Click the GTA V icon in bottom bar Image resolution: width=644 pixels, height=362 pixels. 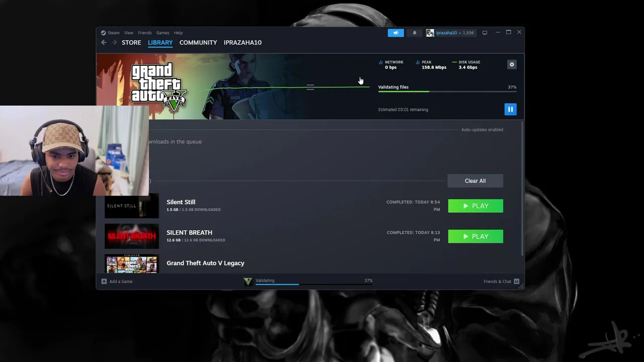(248, 282)
